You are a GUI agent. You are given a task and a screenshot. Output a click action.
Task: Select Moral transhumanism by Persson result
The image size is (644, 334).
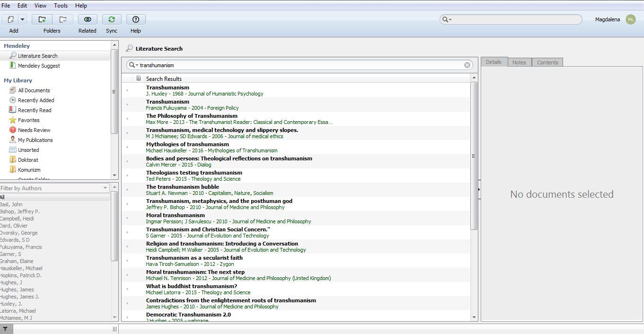(x=296, y=218)
